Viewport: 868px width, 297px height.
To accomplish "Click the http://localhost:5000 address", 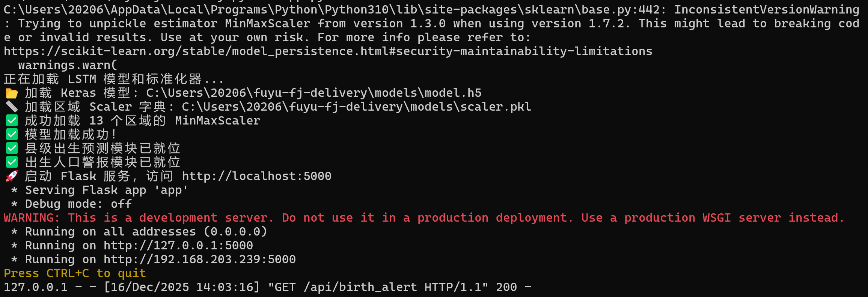I will (257, 176).
